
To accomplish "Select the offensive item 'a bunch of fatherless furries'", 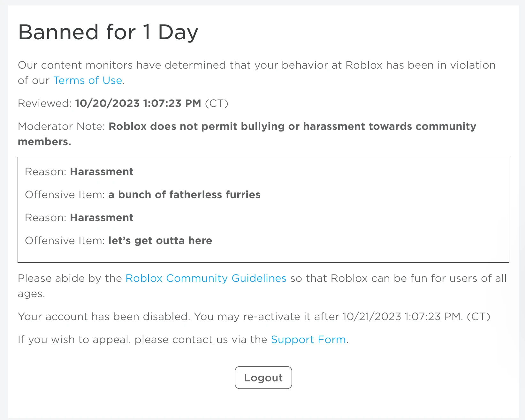I will (x=184, y=194).
